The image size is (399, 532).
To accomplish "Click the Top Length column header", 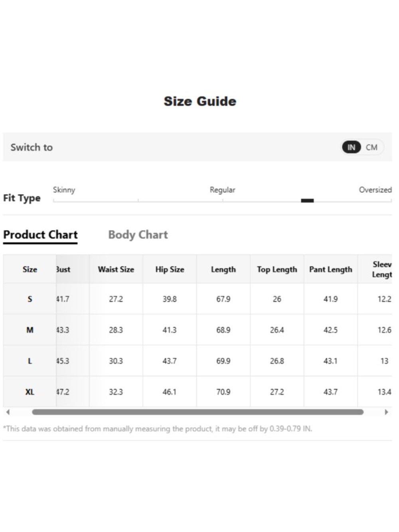I will 277,269.
